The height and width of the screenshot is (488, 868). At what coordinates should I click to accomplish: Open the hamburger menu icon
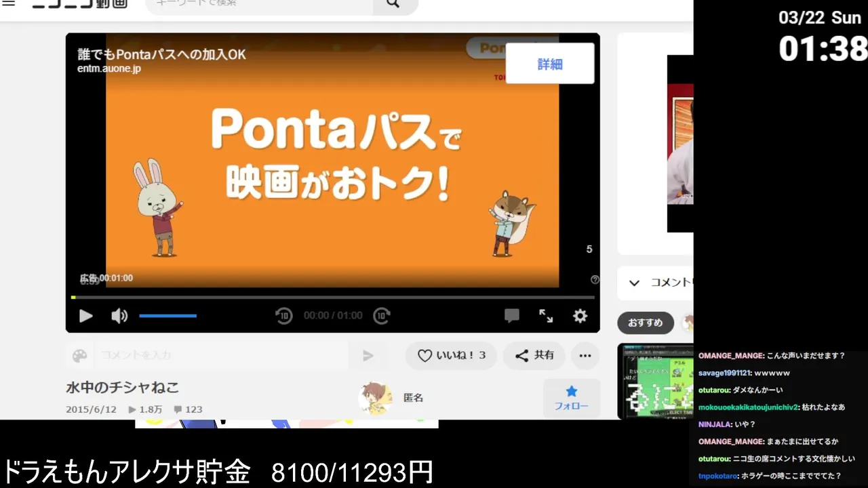[x=8, y=3]
